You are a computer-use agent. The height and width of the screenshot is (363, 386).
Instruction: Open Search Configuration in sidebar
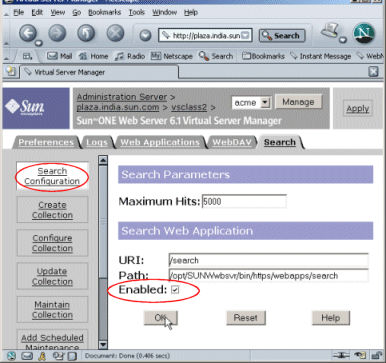click(x=52, y=176)
